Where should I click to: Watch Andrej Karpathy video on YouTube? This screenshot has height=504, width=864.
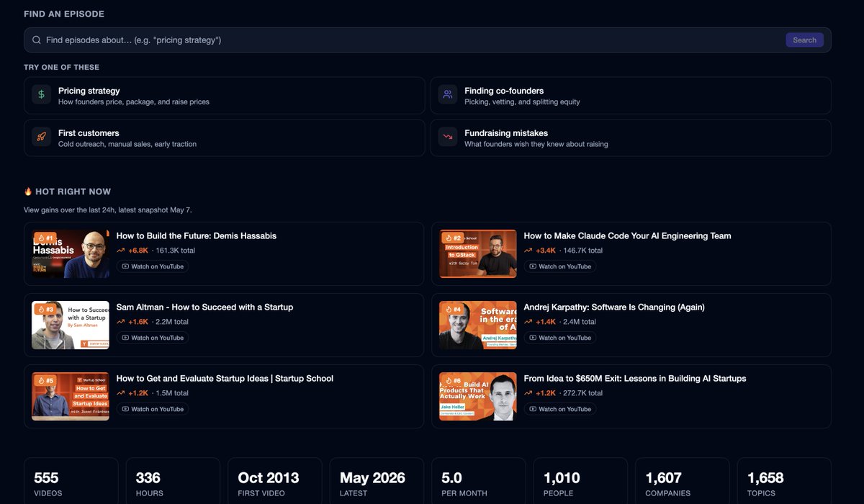[x=560, y=338]
